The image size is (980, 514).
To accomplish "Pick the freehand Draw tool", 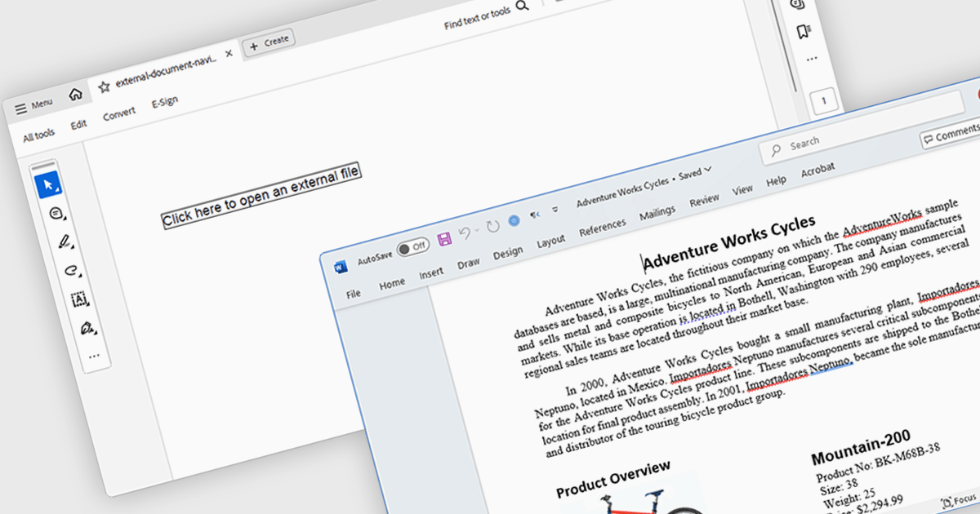I will 71,270.
